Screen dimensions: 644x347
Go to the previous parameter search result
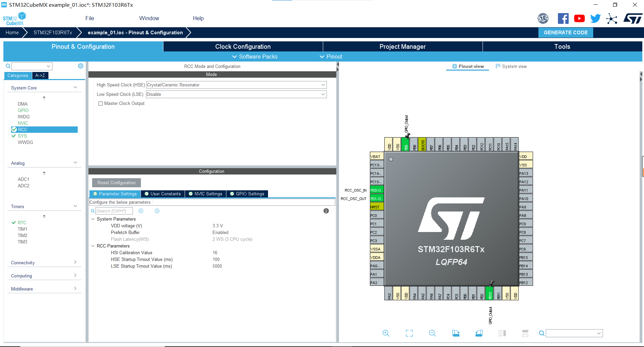click(141, 211)
